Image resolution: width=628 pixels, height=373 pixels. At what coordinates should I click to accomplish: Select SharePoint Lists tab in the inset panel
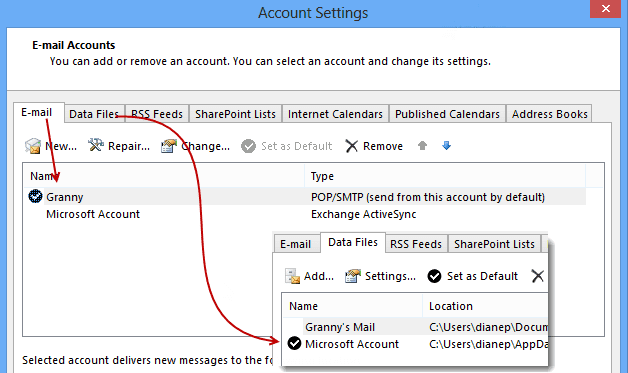495,244
